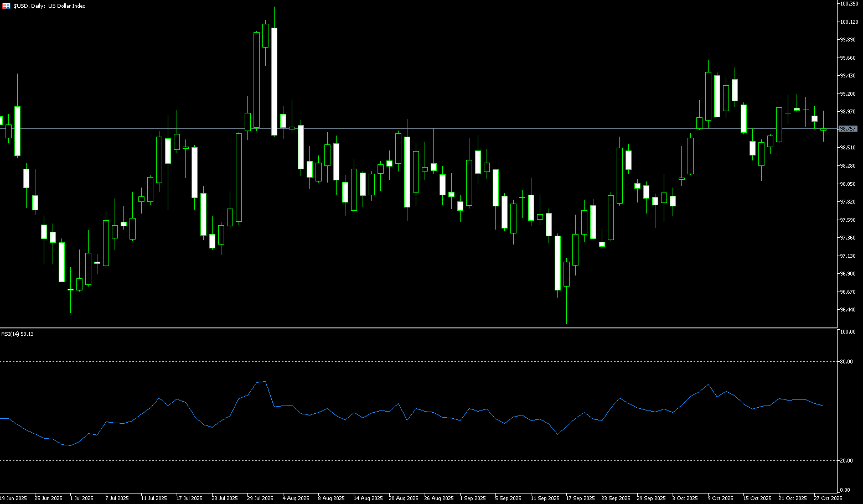Screen dimensions: 863x504
Task: Select the current price tag 98.757
Action: [x=848, y=129]
